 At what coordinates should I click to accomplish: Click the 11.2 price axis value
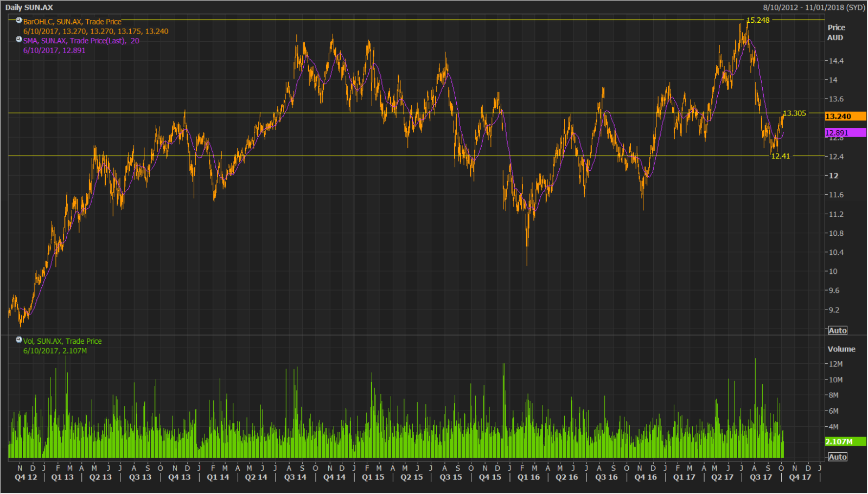point(836,214)
